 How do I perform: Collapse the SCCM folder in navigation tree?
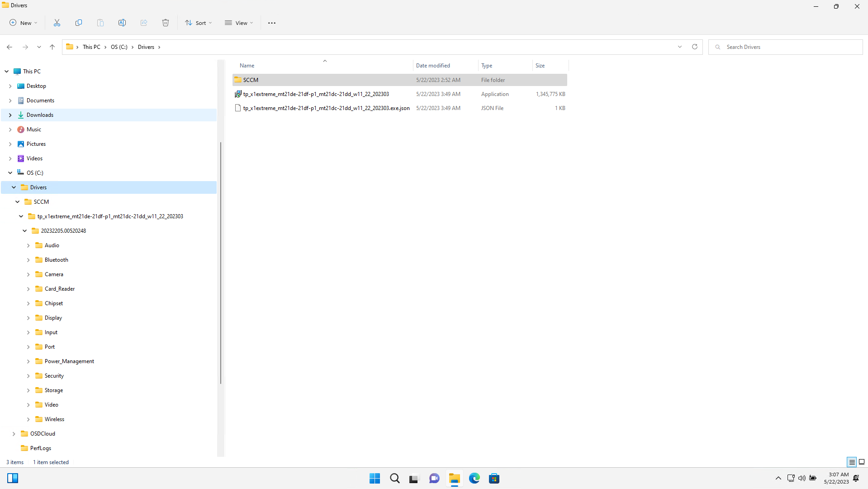(18, 202)
